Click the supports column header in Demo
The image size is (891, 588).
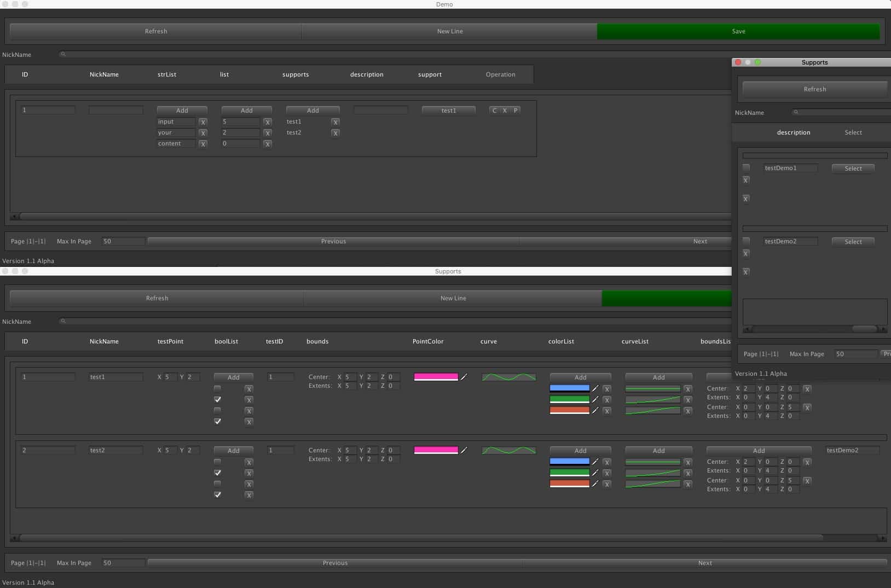point(296,74)
